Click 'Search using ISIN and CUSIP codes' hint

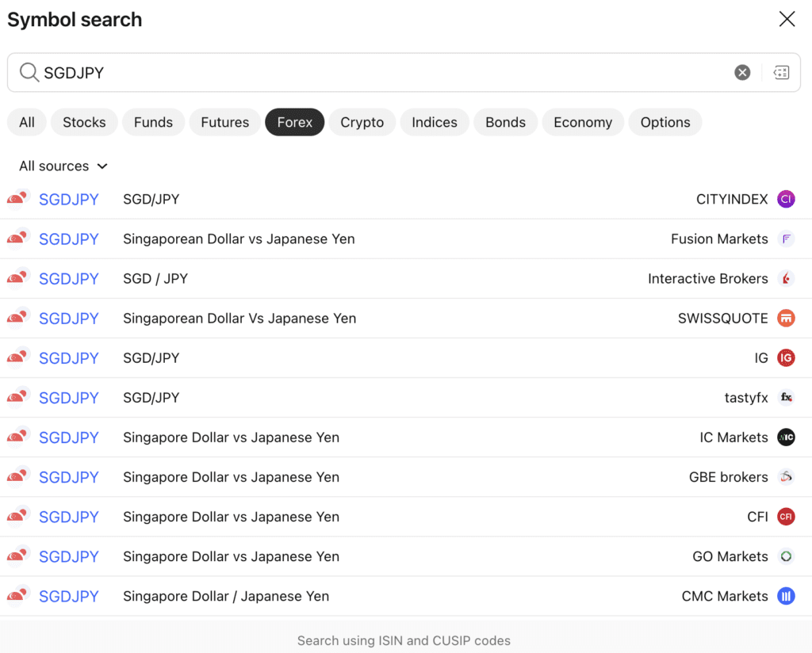tap(404, 640)
